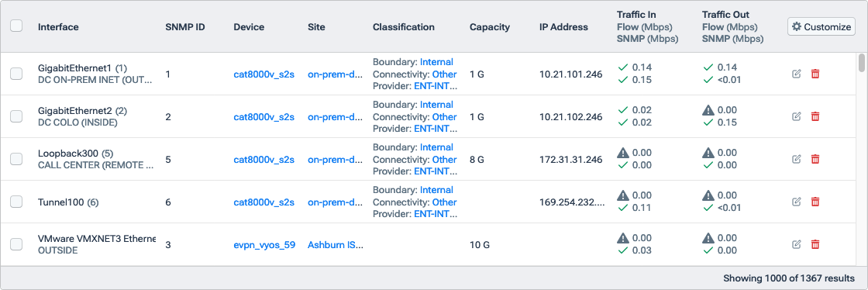Delete the GigabitEthernet2 interface row
868x290 pixels.
pos(815,116)
